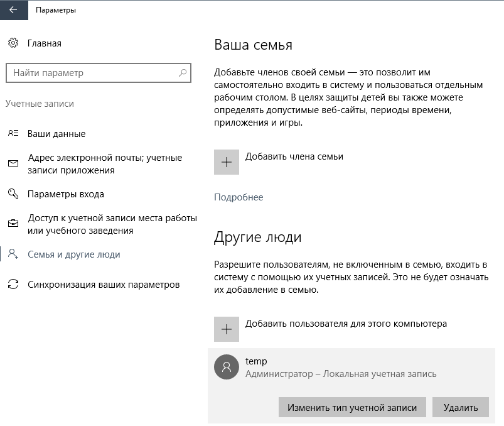Open Ваши данные settings page
The width and height of the screenshot is (504, 426).
tap(56, 134)
